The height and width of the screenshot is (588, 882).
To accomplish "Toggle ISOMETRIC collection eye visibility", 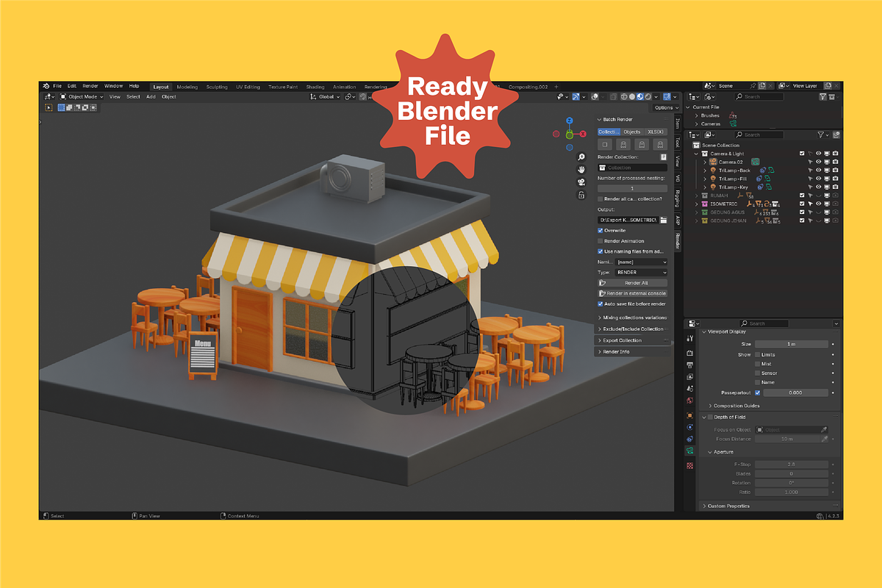I will click(x=818, y=204).
